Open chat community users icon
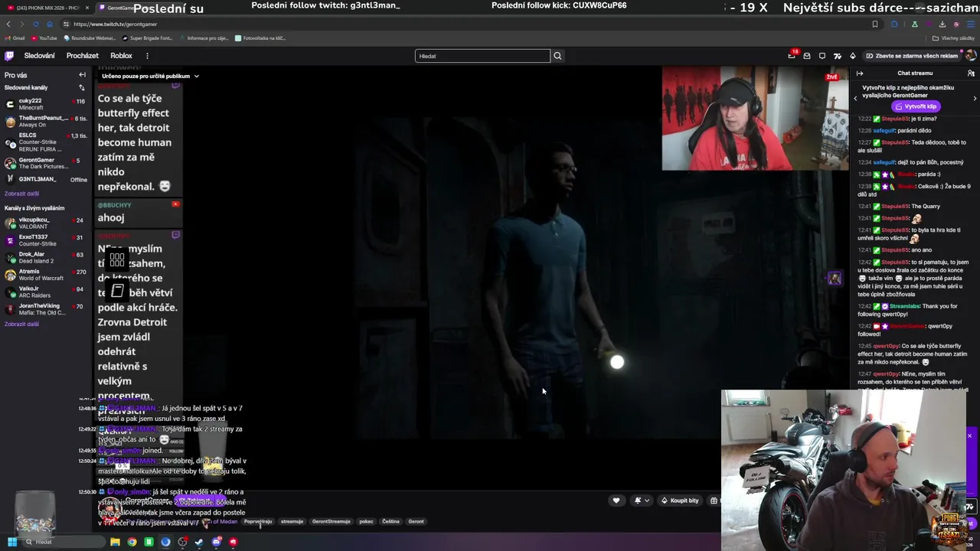This screenshot has height=551, width=980. [971, 73]
